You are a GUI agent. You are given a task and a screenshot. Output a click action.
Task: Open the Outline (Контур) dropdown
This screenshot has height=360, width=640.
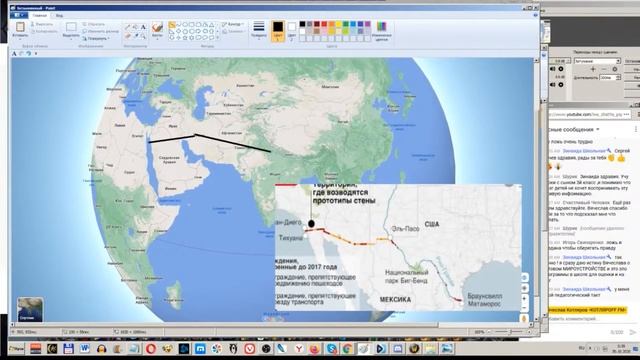point(233,24)
